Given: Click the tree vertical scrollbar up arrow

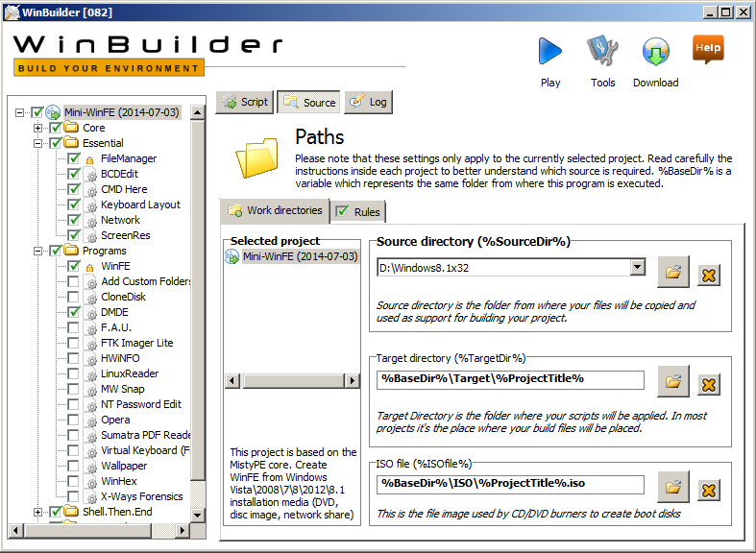Looking at the screenshot, I should [197, 112].
